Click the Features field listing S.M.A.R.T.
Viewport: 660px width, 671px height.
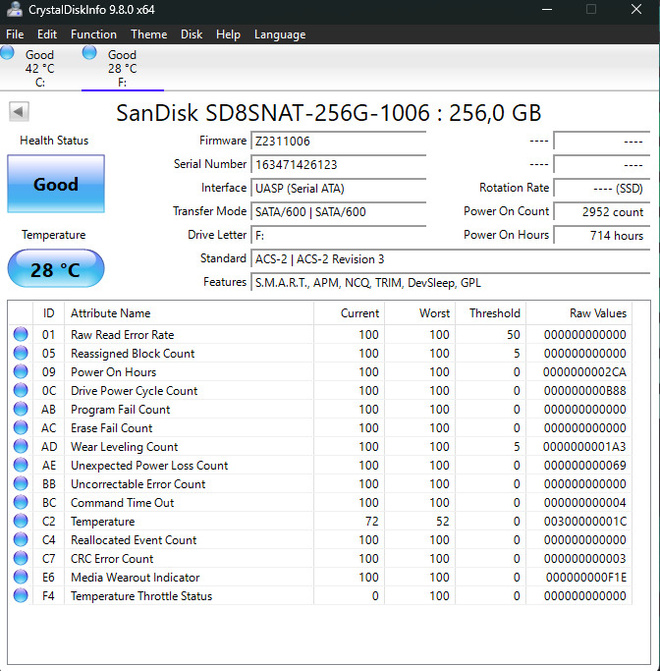[x=450, y=282]
